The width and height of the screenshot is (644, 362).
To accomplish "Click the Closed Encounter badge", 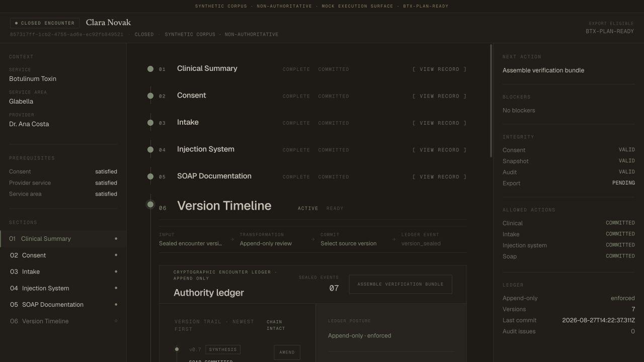I will click(x=45, y=23).
